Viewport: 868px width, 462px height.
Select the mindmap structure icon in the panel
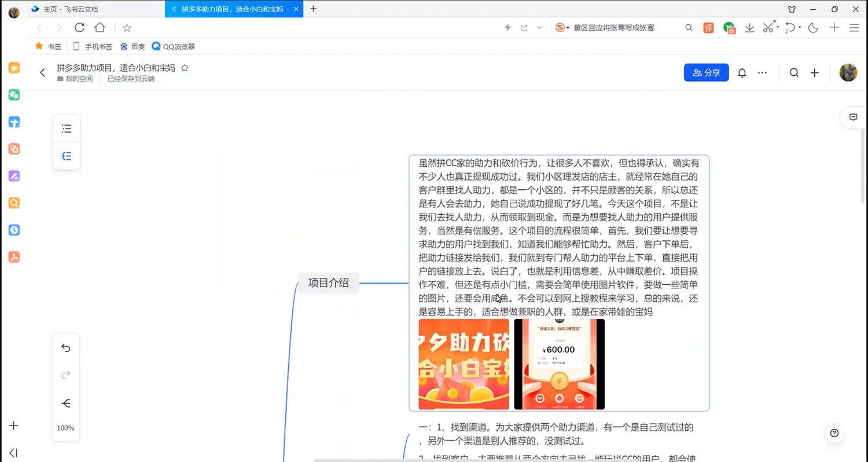(x=66, y=156)
